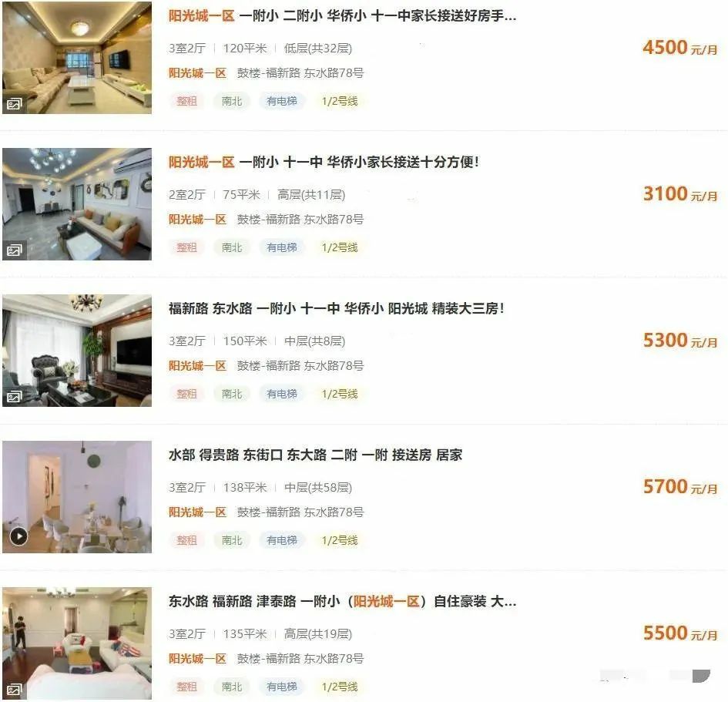
Task: Open image gallery icon on 5300元 listing photo
Action: [x=14, y=397]
